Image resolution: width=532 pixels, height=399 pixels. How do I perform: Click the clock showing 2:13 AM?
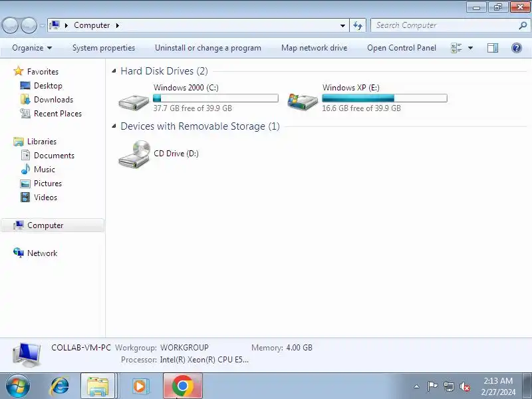[498, 386]
